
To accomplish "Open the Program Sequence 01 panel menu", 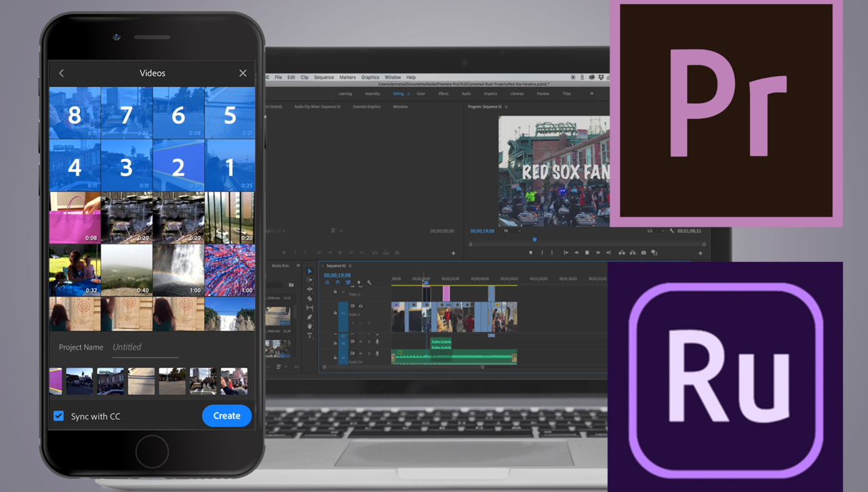I will tap(506, 107).
